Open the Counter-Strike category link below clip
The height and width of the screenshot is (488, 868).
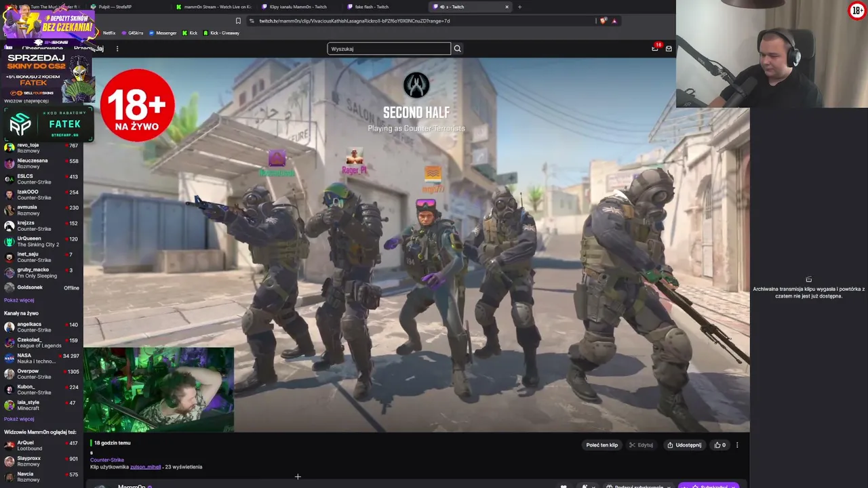[107, 460]
